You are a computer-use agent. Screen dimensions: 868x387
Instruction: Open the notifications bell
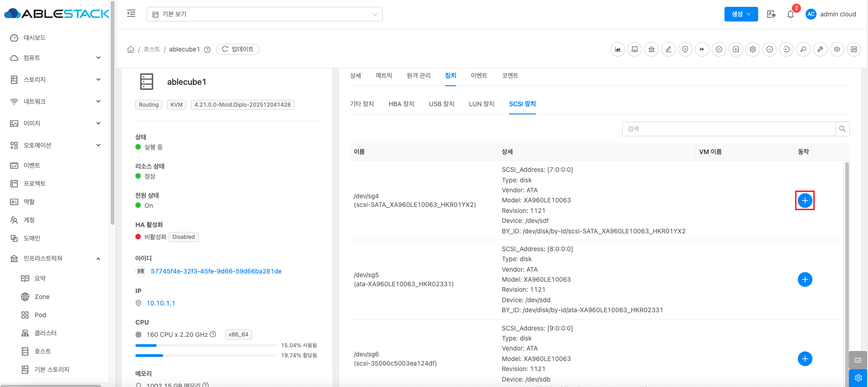[x=791, y=14]
